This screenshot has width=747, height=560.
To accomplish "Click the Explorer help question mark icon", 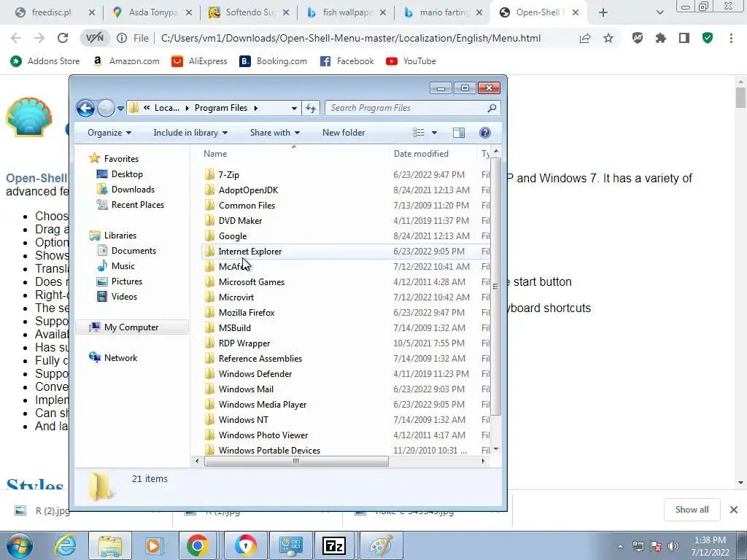I will pos(485,133).
